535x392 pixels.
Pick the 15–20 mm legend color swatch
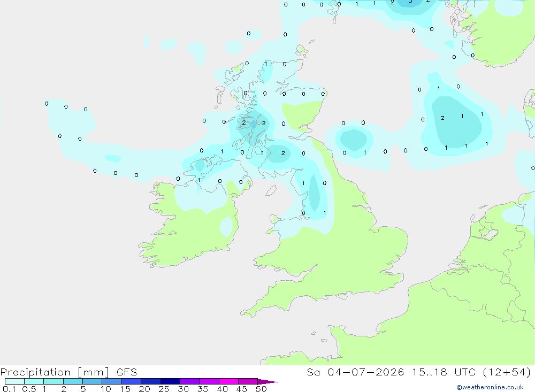pyautogui.click(x=132, y=381)
